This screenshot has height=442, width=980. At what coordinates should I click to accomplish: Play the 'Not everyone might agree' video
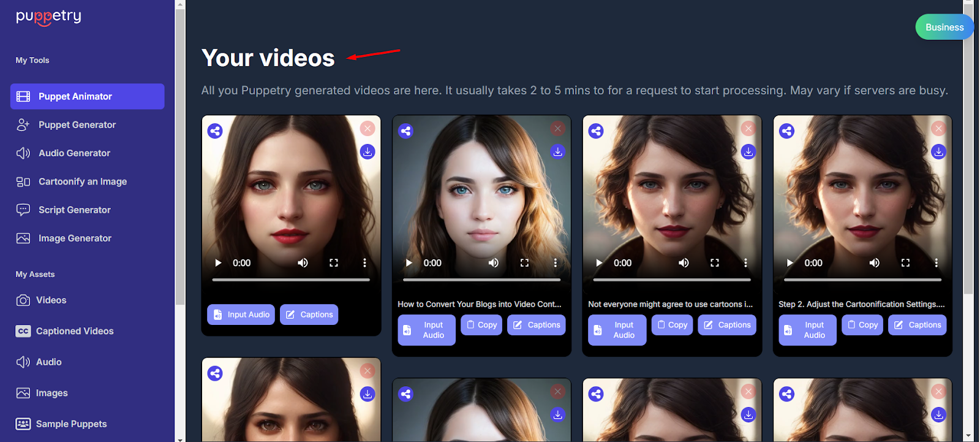point(599,263)
